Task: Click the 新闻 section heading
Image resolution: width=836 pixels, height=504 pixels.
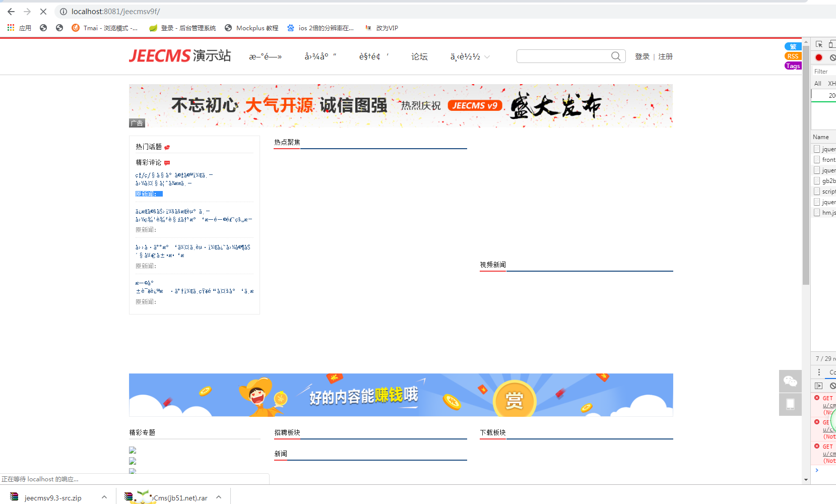Action: tap(281, 454)
